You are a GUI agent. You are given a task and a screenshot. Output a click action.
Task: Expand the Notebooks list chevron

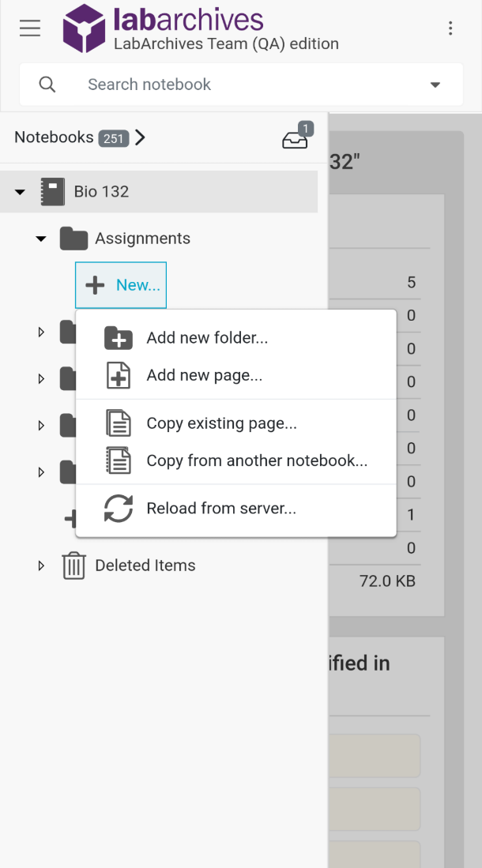(x=140, y=137)
